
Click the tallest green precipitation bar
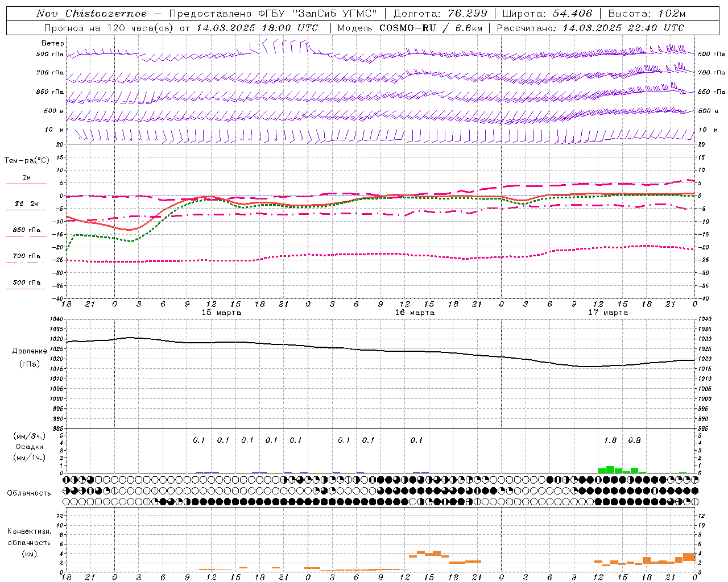pyautogui.click(x=610, y=469)
